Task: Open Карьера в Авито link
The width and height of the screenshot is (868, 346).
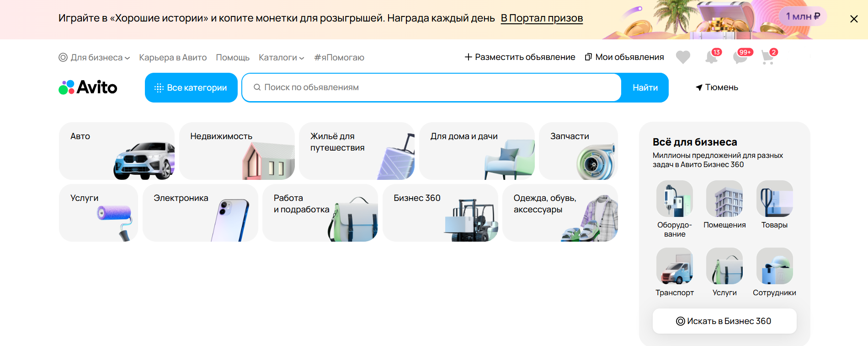Action: tap(173, 58)
